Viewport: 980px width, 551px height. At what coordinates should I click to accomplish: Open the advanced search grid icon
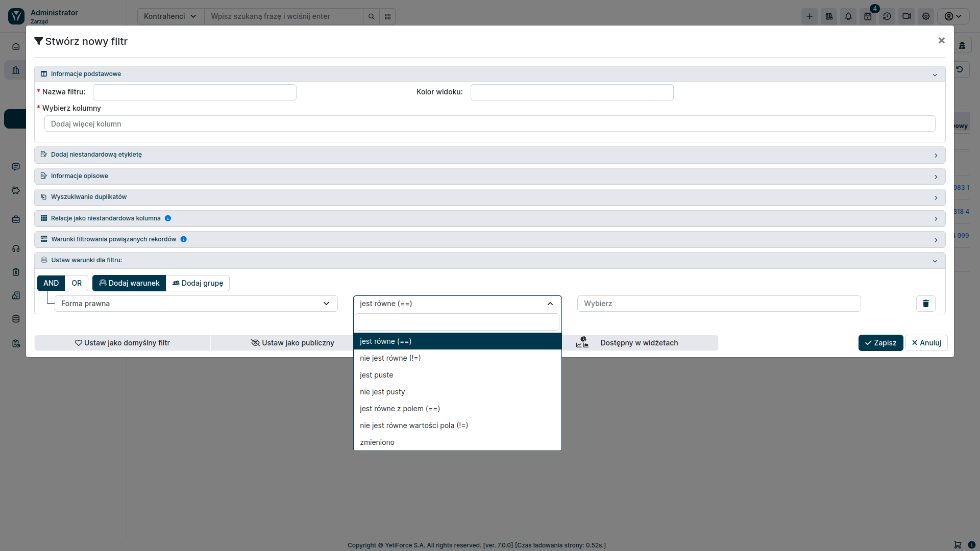[x=388, y=16]
